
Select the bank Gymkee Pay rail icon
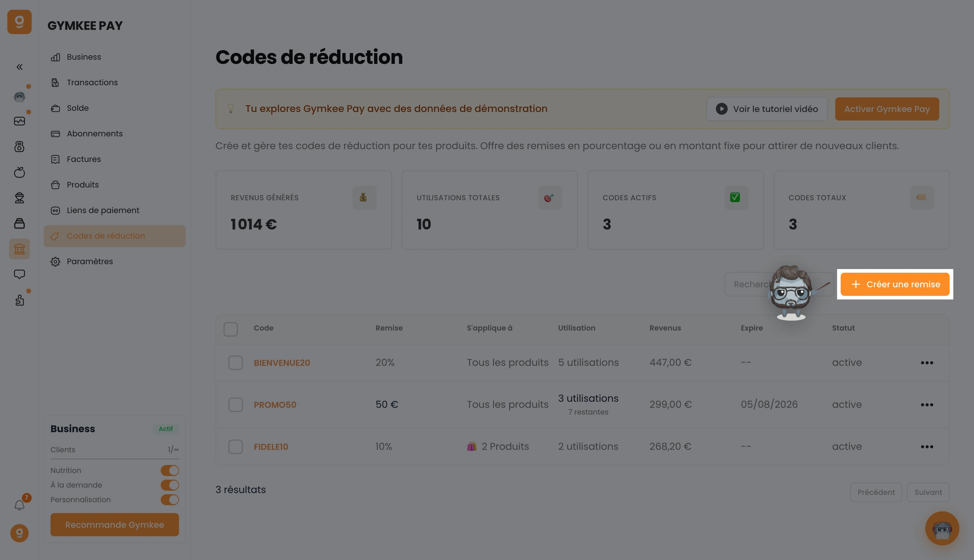pos(19,249)
